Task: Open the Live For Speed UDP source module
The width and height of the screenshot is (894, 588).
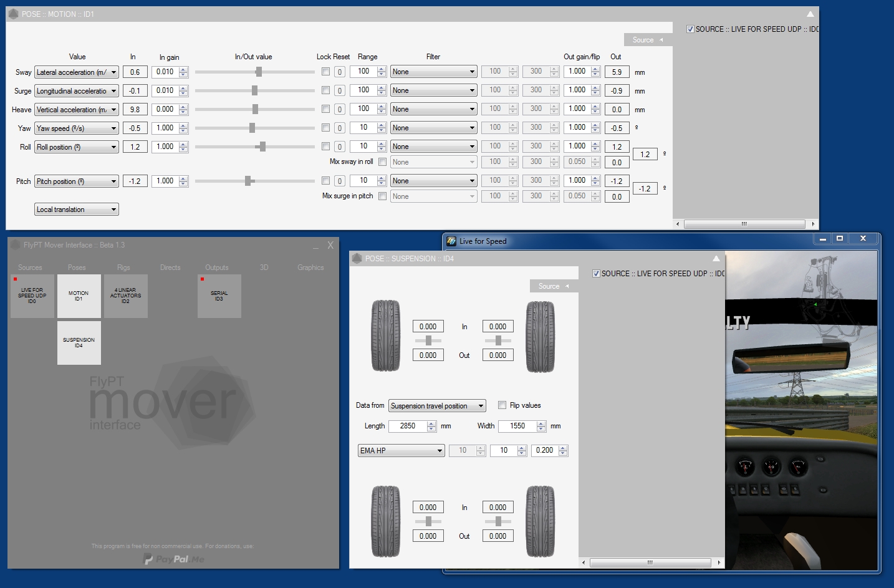Action: [x=32, y=296]
